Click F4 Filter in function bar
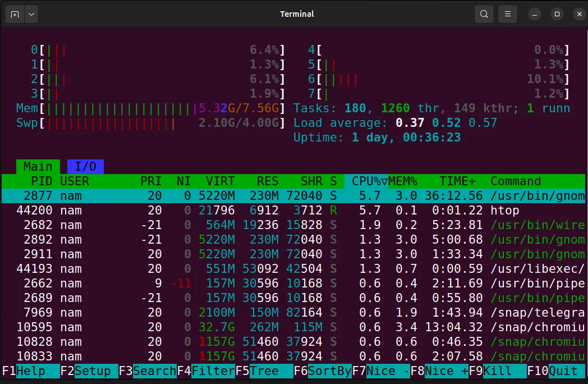The height and width of the screenshot is (384, 588). click(206, 371)
